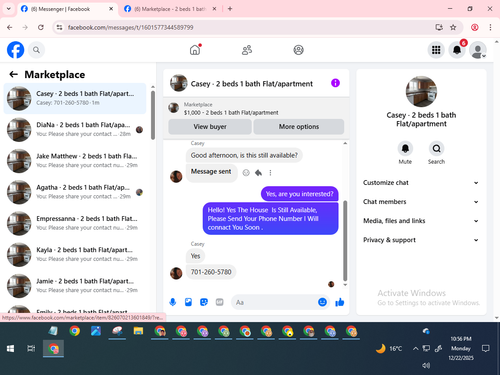Open Empressanna conversation

[x=75, y=223]
